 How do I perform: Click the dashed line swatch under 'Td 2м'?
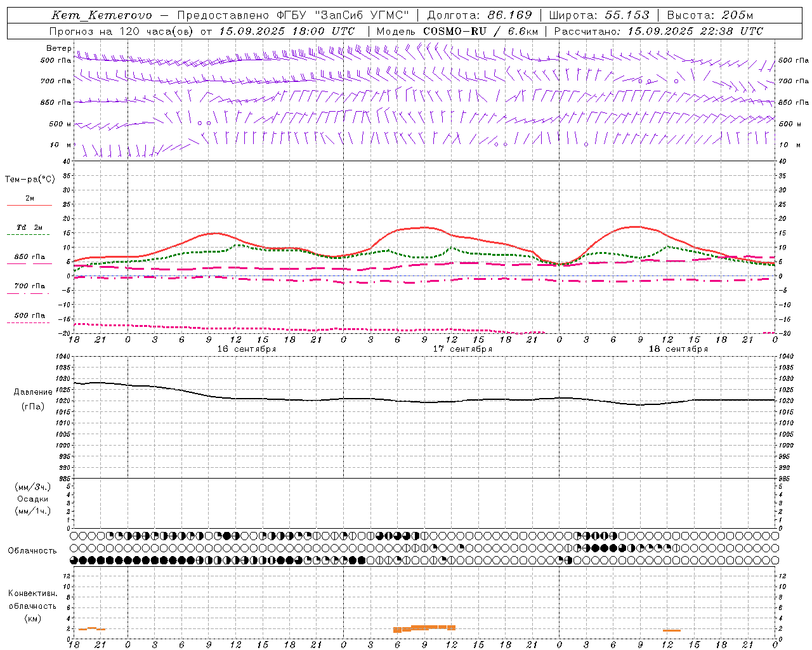point(28,235)
